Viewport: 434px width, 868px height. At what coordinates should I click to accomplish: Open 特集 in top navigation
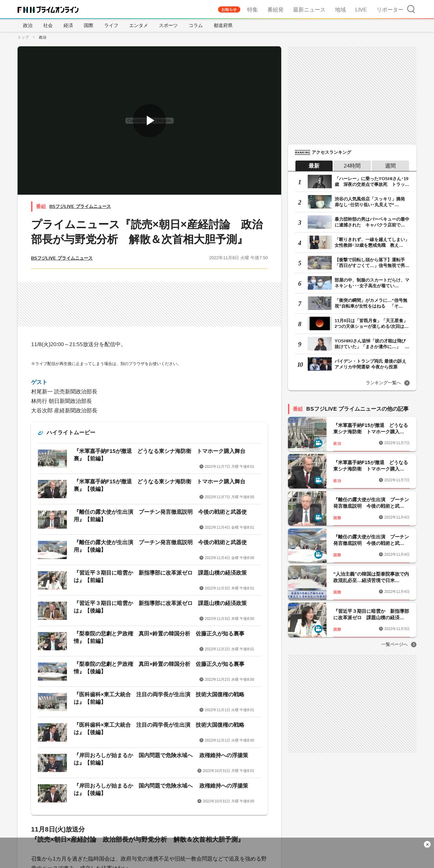(252, 9)
